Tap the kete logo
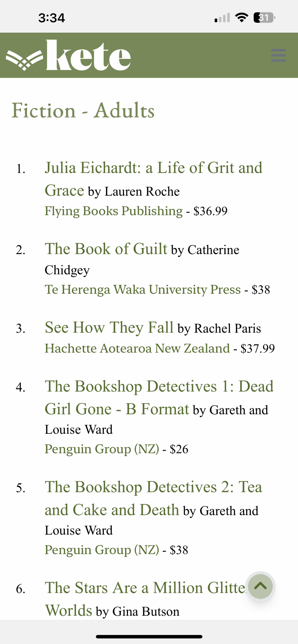 pyautogui.click(x=69, y=55)
